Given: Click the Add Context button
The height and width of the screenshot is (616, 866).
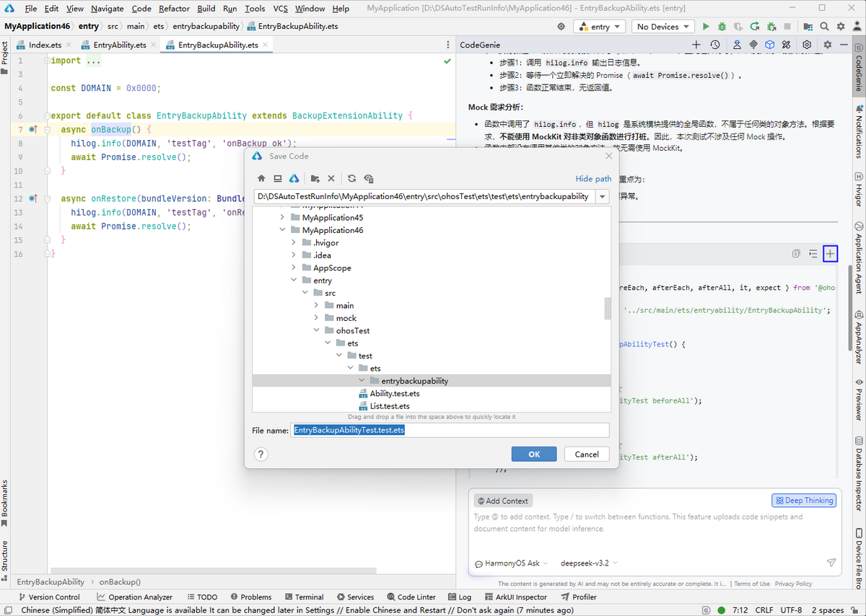Looking at the screenshot, I should pos(503,501).
